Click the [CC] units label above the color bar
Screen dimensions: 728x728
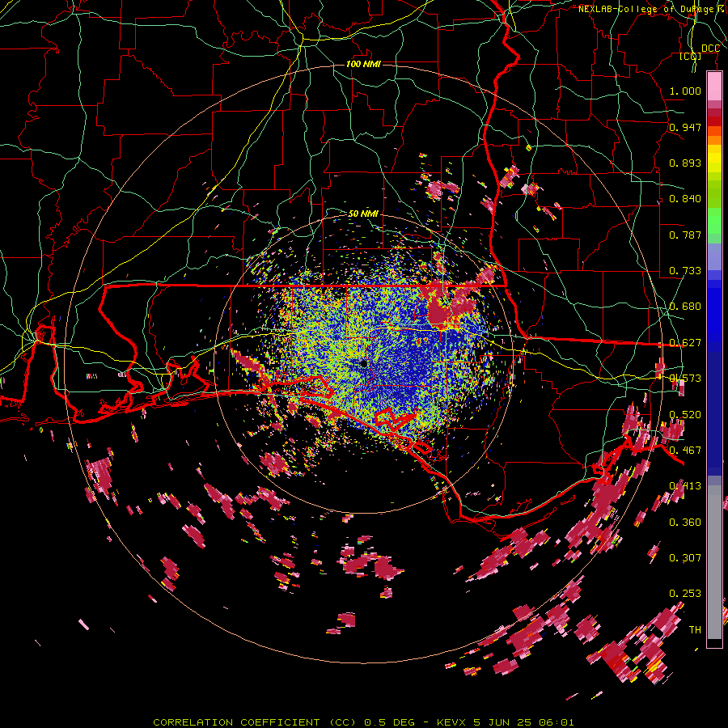[x=691, y=56]
